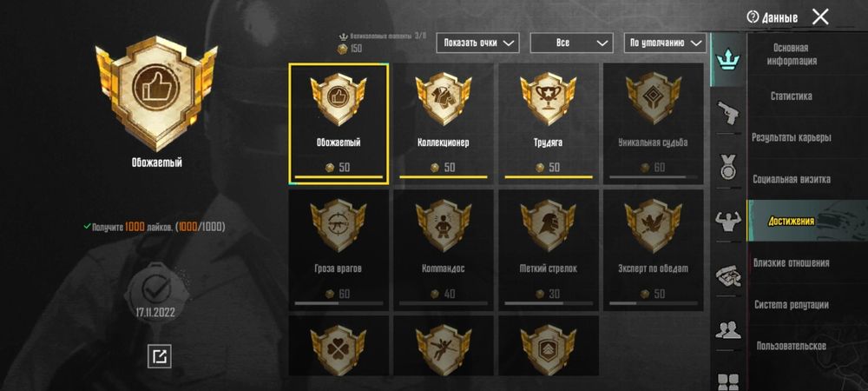Viewport: 868px width, 391px height.
Task: Open the Система репутации tab
Action: [x=791, y=305]
